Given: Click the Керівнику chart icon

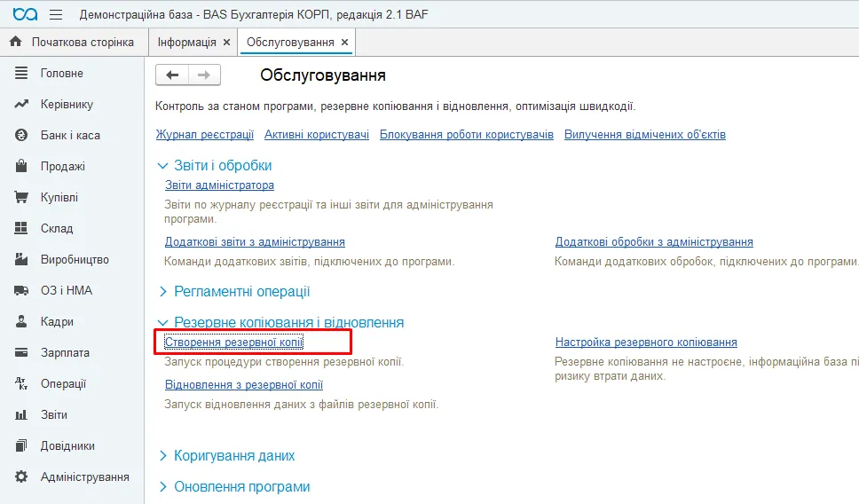Looking at the screenshot, I should [x=20, y=104].
